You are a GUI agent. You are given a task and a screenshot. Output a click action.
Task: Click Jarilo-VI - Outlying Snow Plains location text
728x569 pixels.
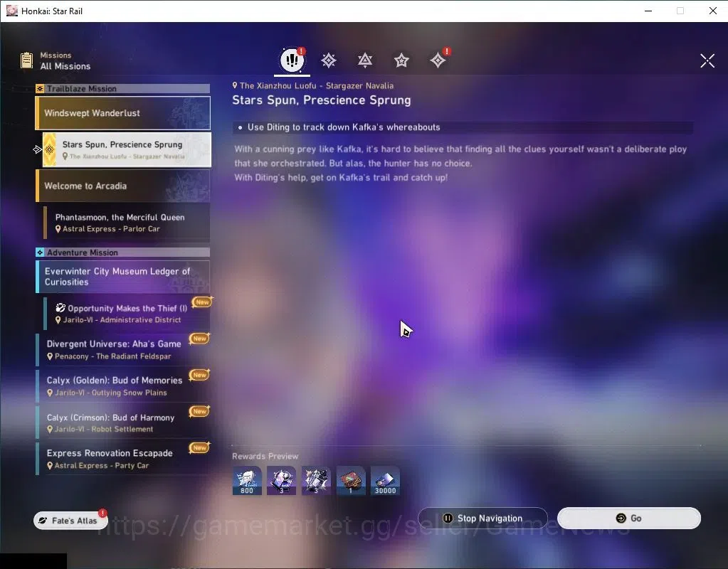110,393
